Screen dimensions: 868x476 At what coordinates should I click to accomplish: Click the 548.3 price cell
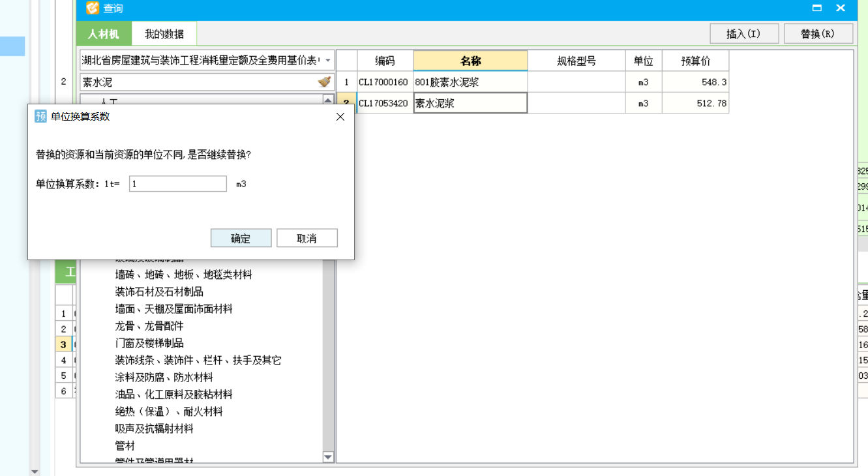[x=695, y=83]
